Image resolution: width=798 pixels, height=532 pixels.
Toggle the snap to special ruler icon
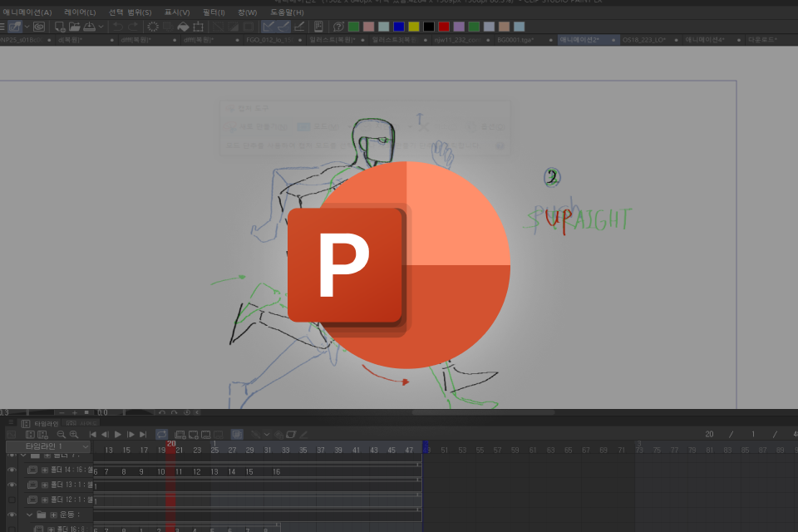point(283,27)
